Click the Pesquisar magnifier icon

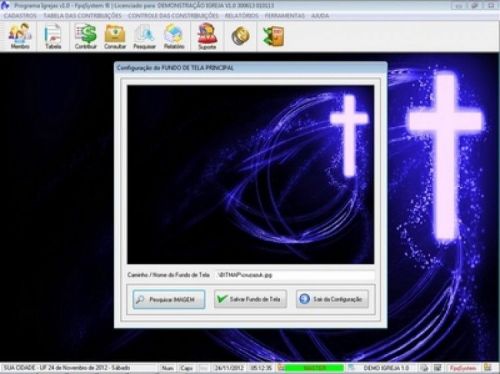(x=144, y=36)
